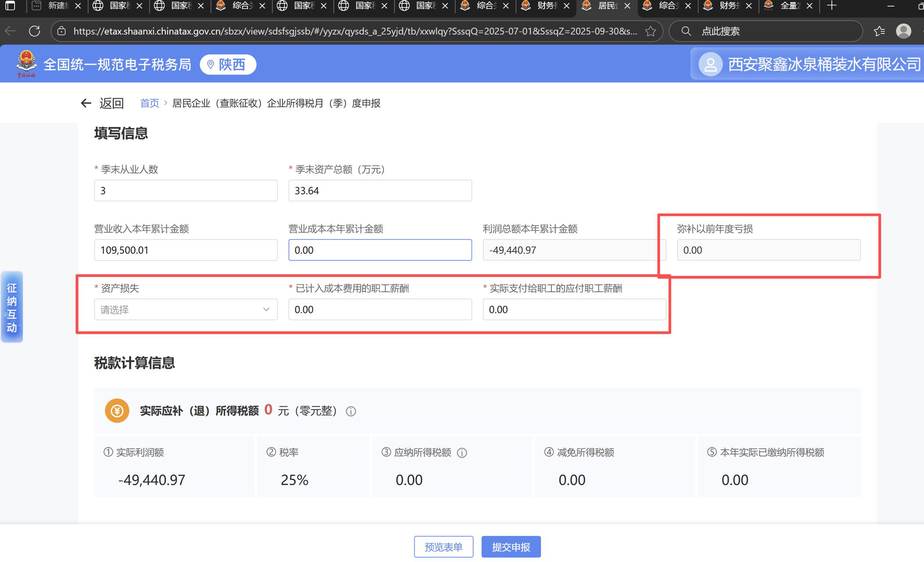Switch to the 全量 browser tab
Viewport: 924px width, 562px height.
point(788,6)
